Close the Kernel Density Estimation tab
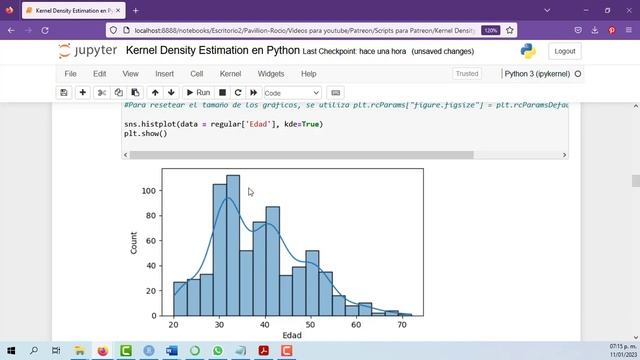Image resolution: width=640 pixels, height=360 pixels. click(x=118, y=11)
